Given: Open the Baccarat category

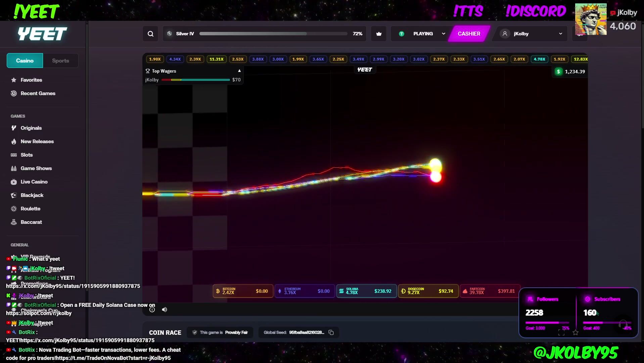Looking at the screenshot, I should pyautogui.click(x=31, y=222).
